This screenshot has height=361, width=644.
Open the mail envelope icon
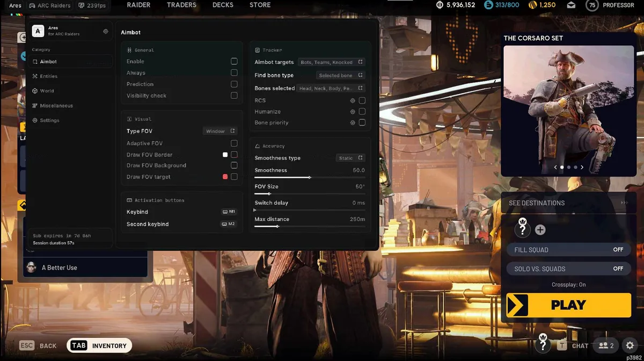coord(572,5)
